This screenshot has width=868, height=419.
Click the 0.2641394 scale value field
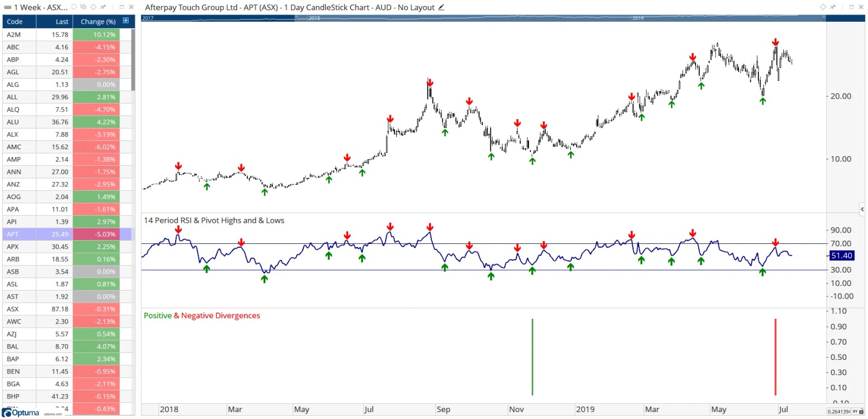[x=839, y=412]
